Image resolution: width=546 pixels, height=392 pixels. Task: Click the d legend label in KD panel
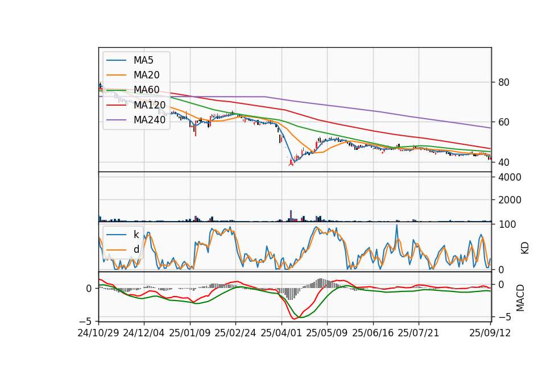point(136,249)
